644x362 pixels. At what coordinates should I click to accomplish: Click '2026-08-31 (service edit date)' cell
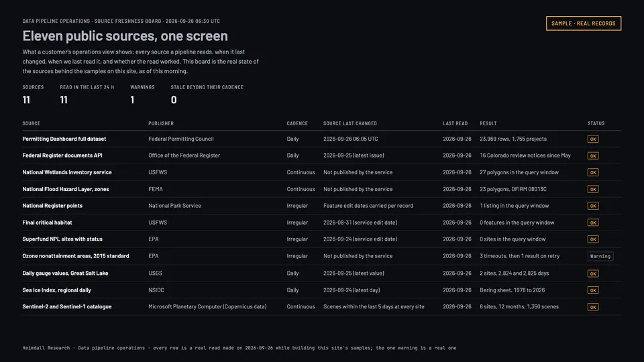(x=360, y=223)
